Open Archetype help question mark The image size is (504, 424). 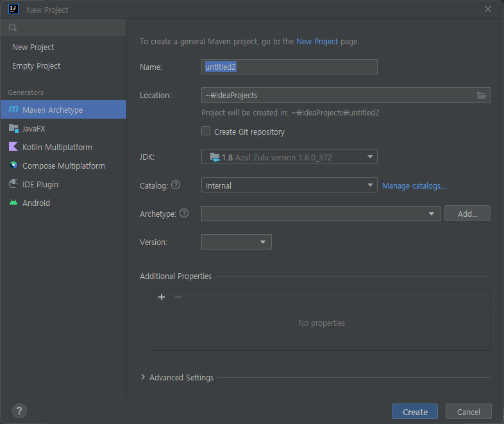pyautogui.click(x=184, y=213)
